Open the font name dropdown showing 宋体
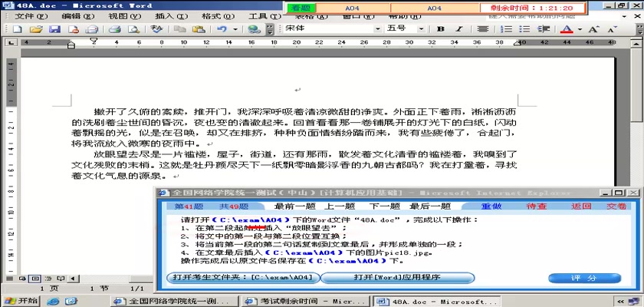Viewport: 644px width, 307px height. pyautogui.click(x=377, y=29)
